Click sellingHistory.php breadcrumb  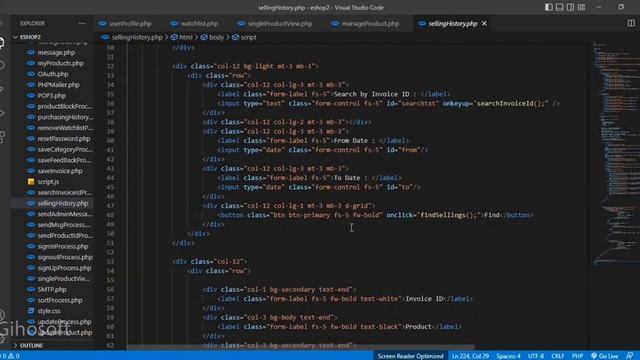(136, 37)
